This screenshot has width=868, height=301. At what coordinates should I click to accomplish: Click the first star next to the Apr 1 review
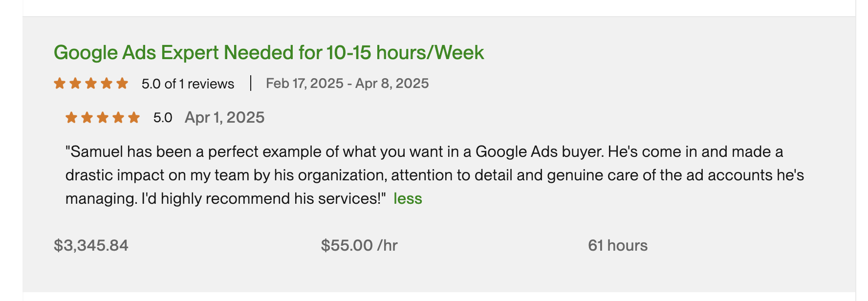point(71,117)
